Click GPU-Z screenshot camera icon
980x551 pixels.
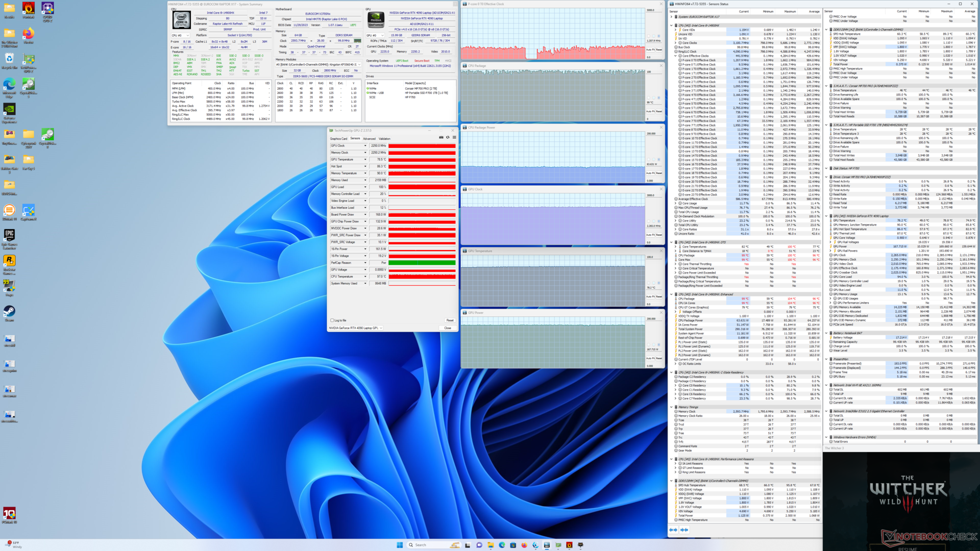pyautogui.click(x=441, y=137)
